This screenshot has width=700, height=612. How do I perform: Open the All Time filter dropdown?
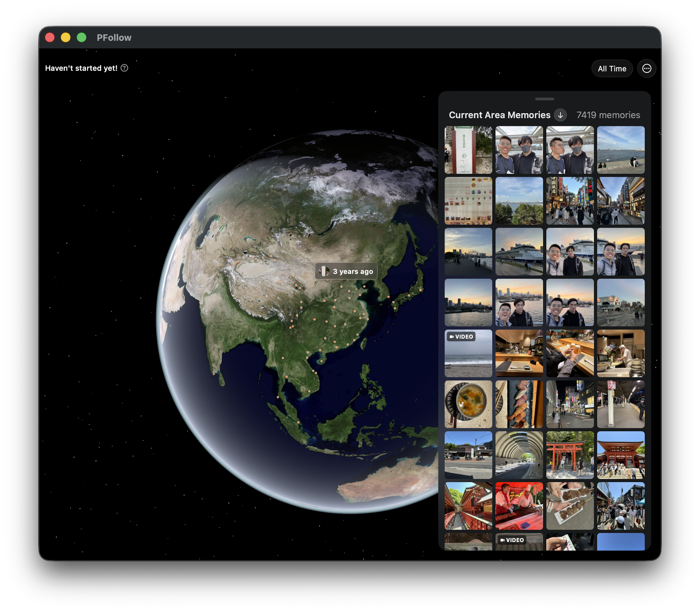612,68
